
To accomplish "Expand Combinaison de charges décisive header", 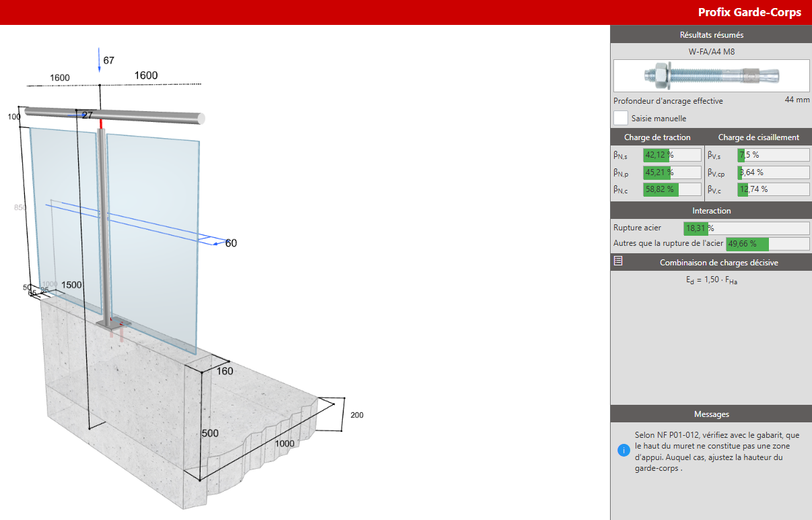I will coord(718,263).
